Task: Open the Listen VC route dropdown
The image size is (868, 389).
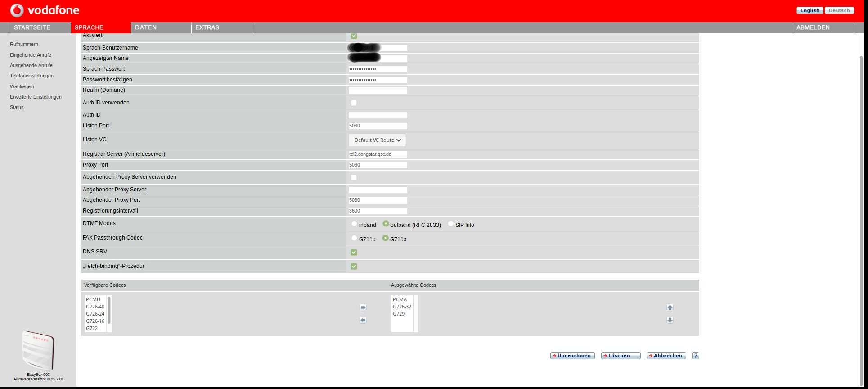Action: tap(377, 140)
